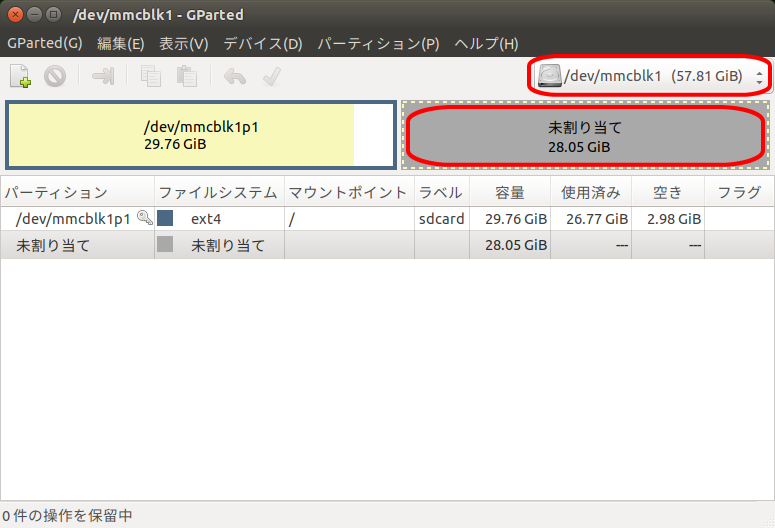
Task: Open the デバイス(D) menu
Action: pyautogui.click(x=263, y=44)
